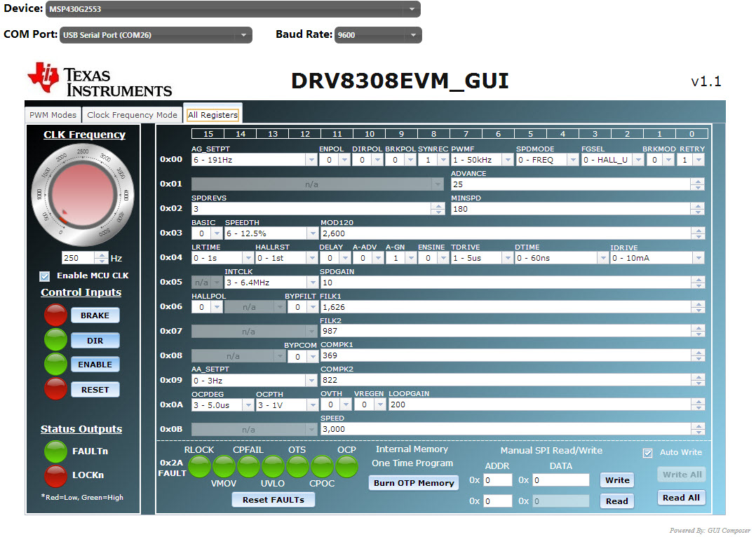Screen dimensions: 756x537
Task: Click the green ENABLE indicator LED
Action: pos(55,365)
